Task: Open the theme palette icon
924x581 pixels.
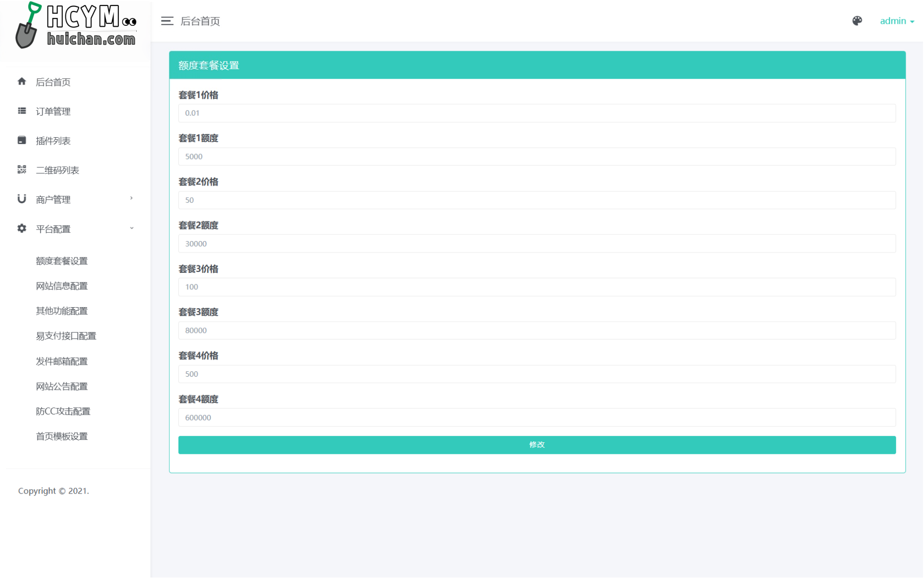Action: click(x=857, y=21)
